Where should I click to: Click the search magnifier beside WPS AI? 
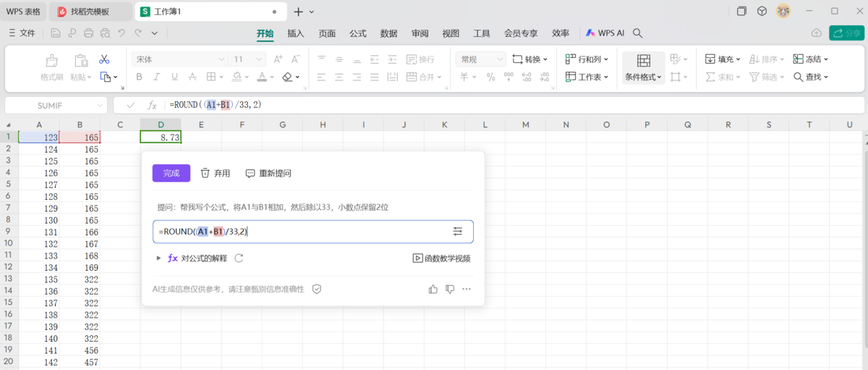pos(638,33)
